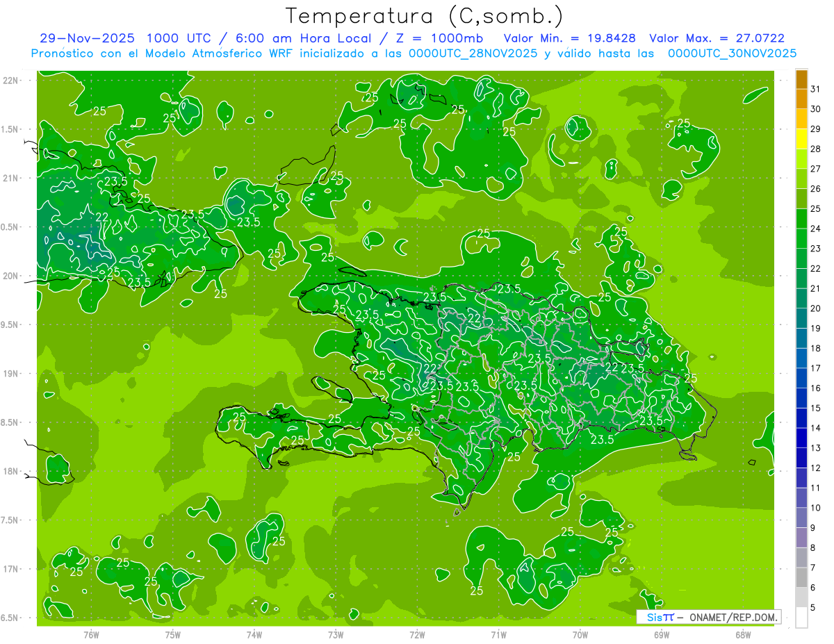This screenshot has width=834, height=644.
Task: Click the 21N latitude label
Action: point(12,178)
